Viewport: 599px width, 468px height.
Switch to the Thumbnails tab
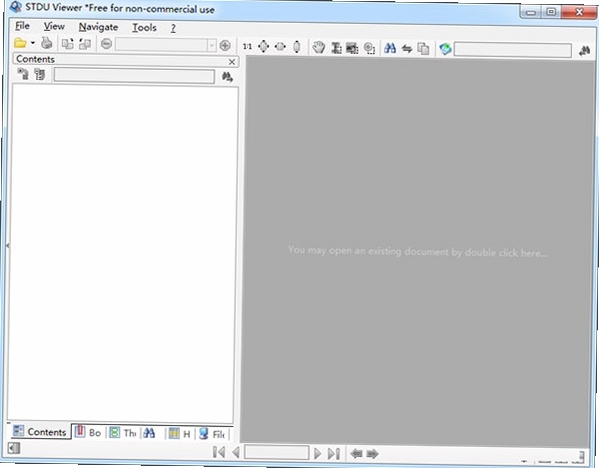123,432
